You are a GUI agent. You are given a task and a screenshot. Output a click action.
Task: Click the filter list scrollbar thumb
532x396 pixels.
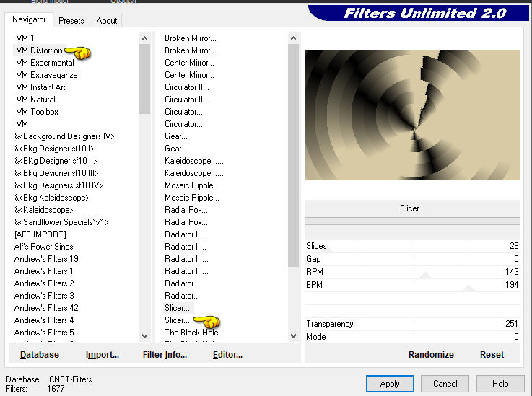click(x=293, y=155)
